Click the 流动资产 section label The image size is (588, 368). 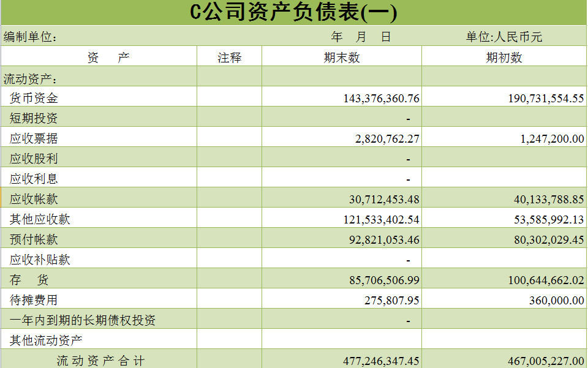click(x=31, y=78)
